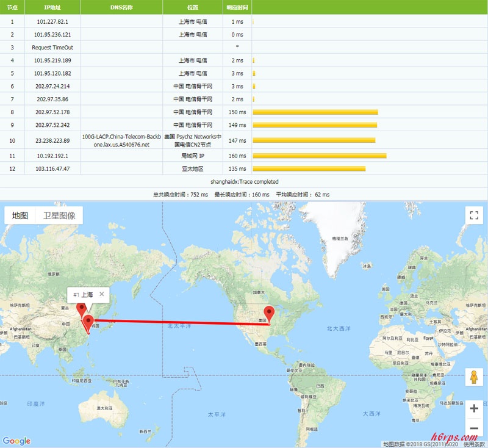Click the 149 ms response time
The height and width of the screenshot is (448, 488).
pos(237,125)
